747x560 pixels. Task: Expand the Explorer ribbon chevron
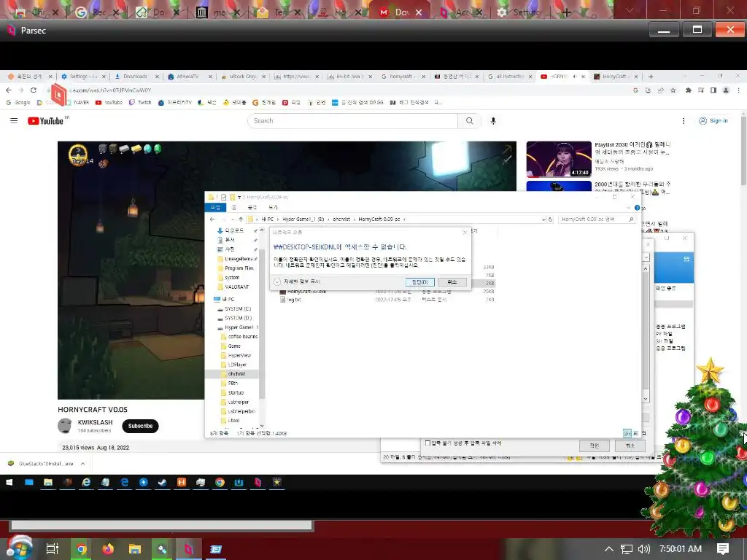628,208
